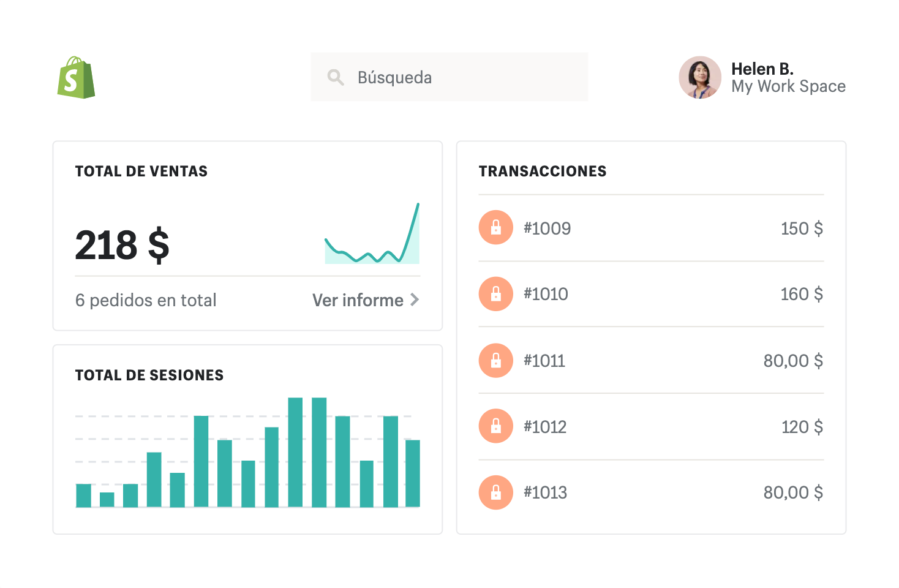Click the Shopify bag logo
The width and height of the screenshot is (899, 588).
pos(76,78)
